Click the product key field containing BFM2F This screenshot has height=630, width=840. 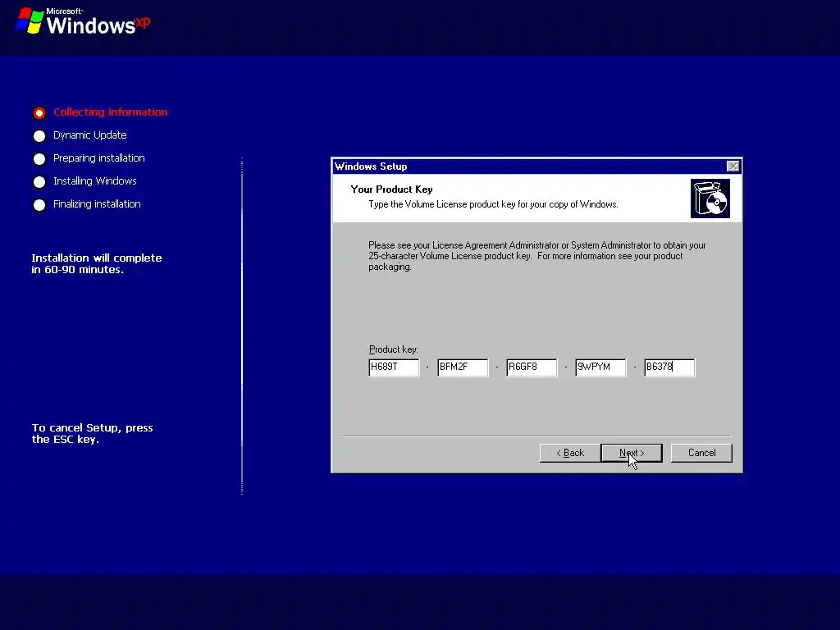point(463,367)
